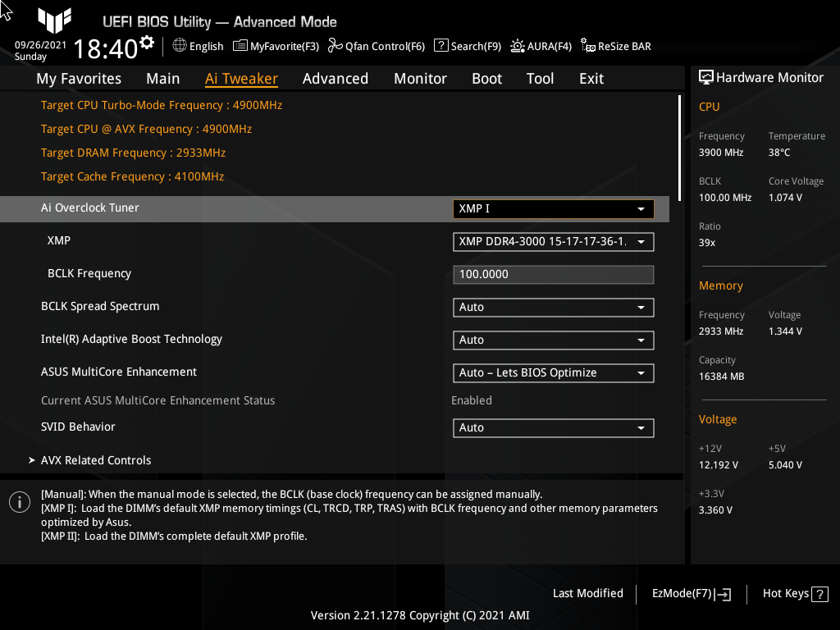Open the Boot tab
This screenshot has width=840, height=630.
pyautogui.click(x=486, y=79)
